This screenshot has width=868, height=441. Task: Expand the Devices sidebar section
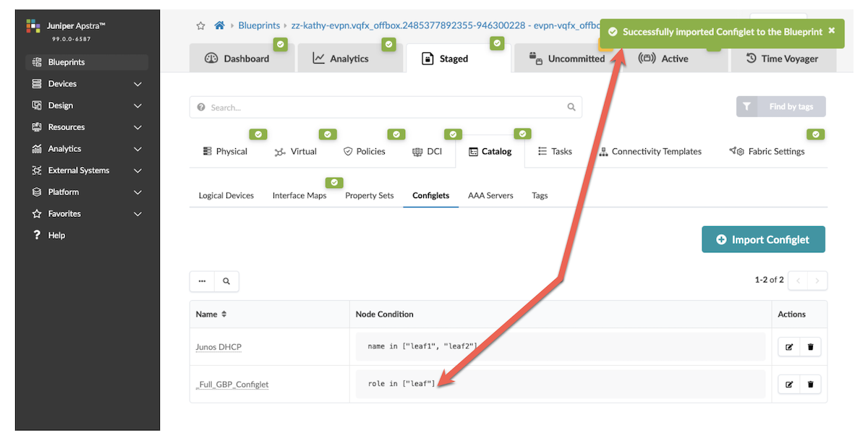(x=137, y=84)
